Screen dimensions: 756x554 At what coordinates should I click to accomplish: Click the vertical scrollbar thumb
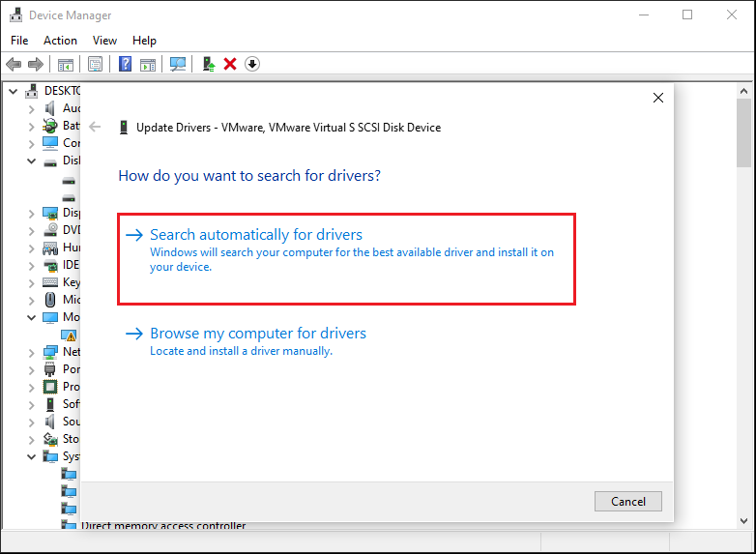[x=743, y=133]
